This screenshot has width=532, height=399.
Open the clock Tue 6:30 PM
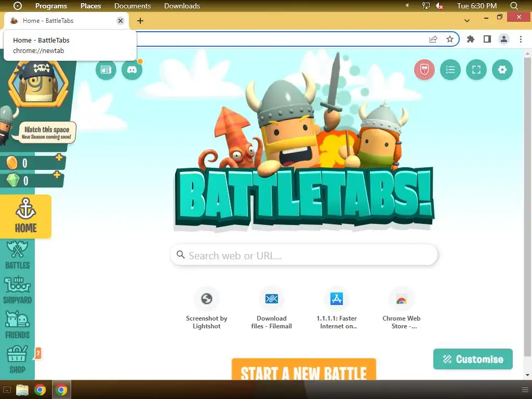[x=477, y=6]
